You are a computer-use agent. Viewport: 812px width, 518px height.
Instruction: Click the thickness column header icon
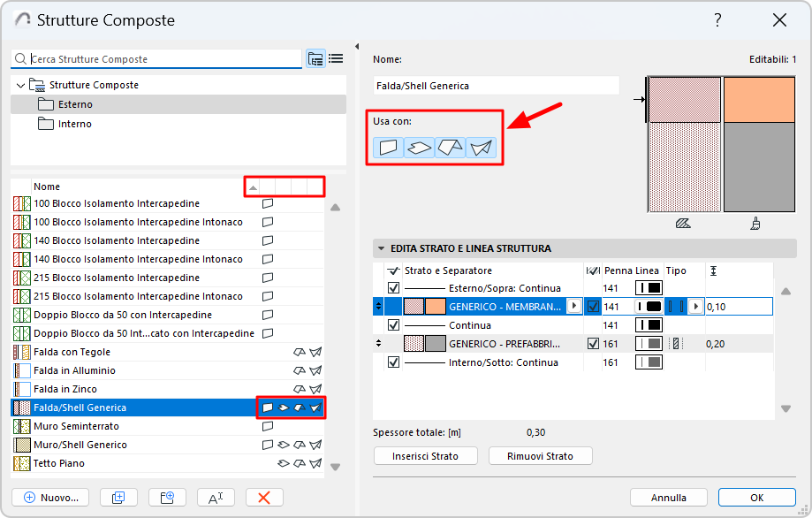713,270
